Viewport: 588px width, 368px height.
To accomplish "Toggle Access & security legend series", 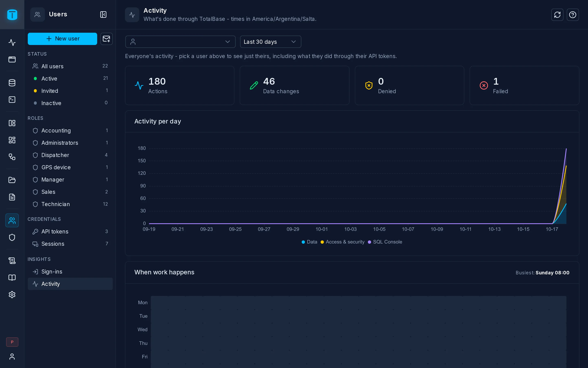I will click(342, 242).
